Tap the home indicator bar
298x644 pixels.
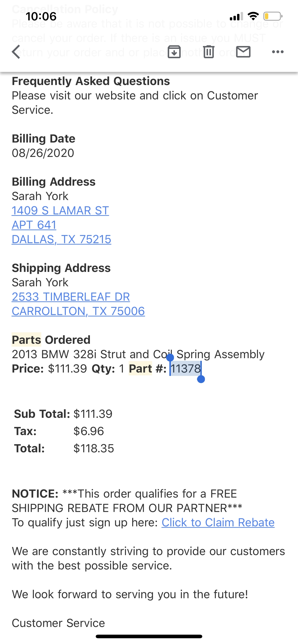pos(149,636)
